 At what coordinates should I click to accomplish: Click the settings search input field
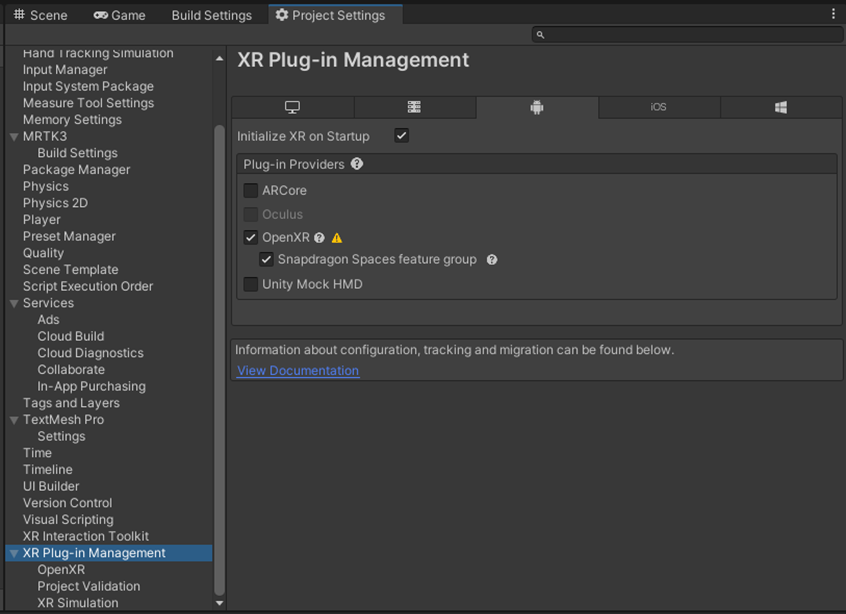(686, 35)
